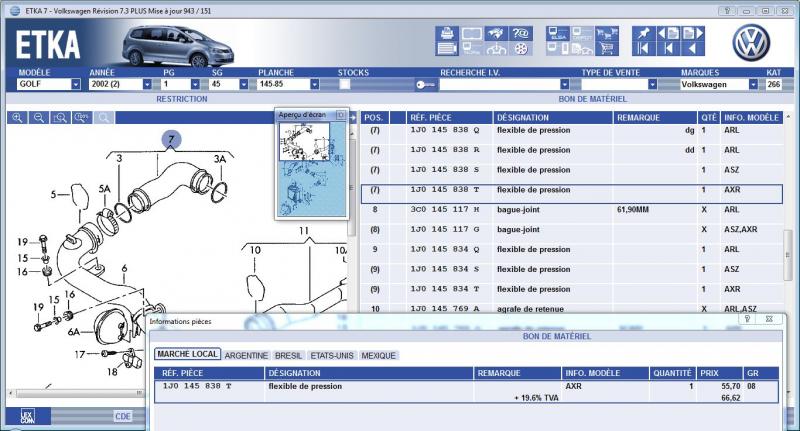The image size is (800, 431).
Task: Switch to the MEXIQUE tab
Action: 379,356
